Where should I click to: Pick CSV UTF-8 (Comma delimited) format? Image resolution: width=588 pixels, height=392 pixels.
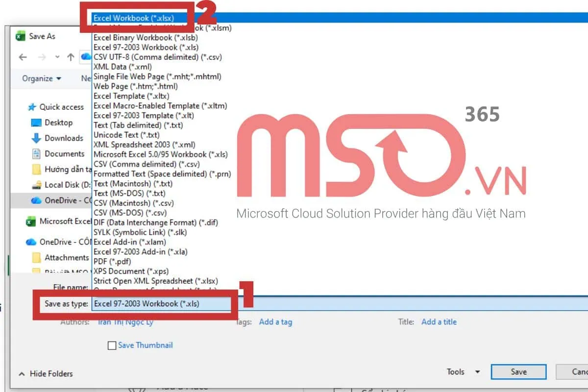click(157, 57)
